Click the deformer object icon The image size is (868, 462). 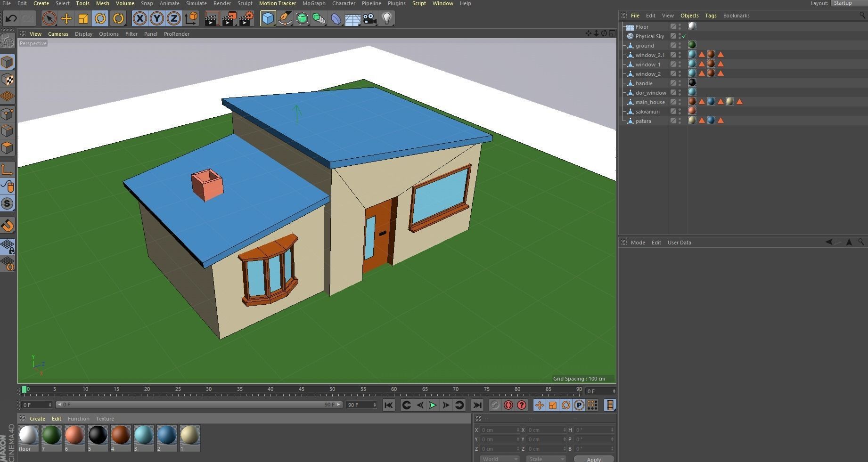tap(336, 18)
